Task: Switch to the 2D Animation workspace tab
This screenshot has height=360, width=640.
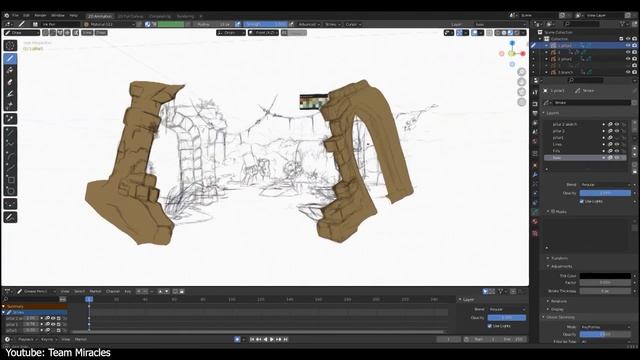Action: 100,16
